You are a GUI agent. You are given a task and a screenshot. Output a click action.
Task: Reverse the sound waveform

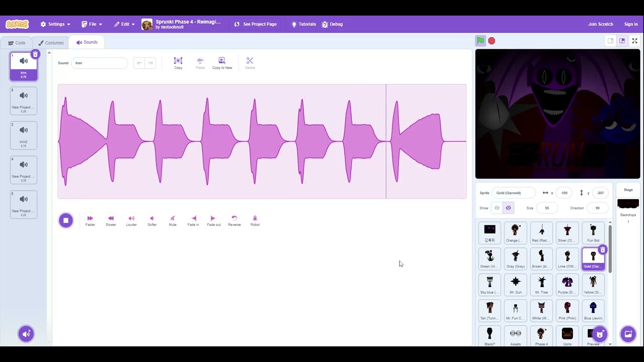coord(234,221)
